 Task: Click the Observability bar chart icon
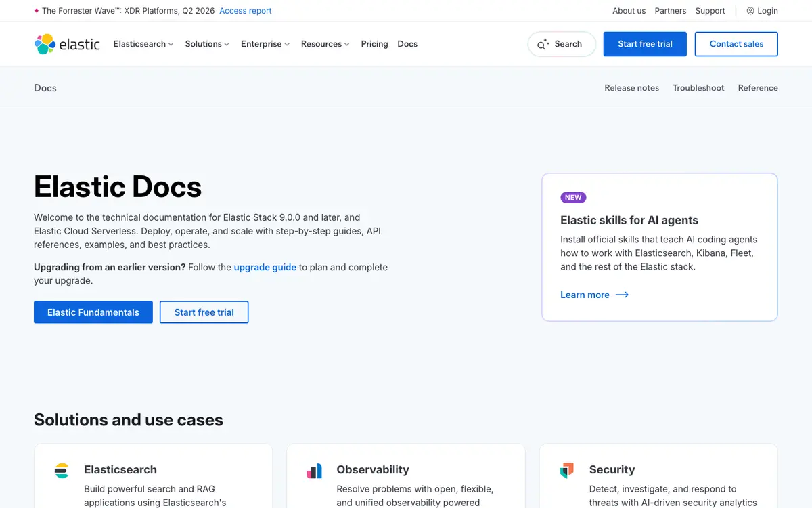[x=314, y=471]
